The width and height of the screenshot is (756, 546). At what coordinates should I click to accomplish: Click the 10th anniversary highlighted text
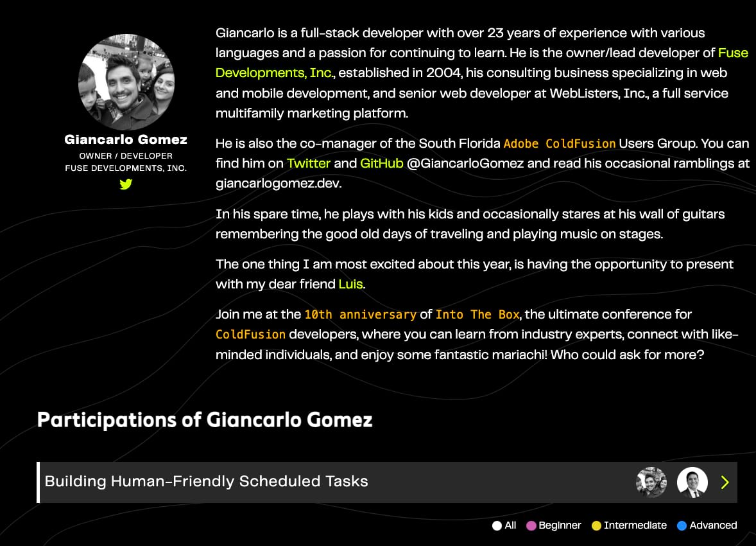pyautogui.click(x=360, y=315)
